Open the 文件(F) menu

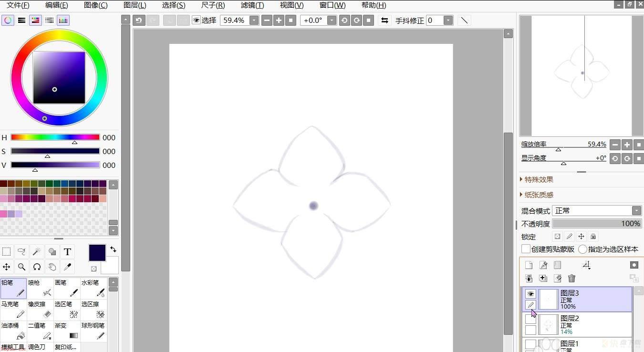tap(18, 5)
